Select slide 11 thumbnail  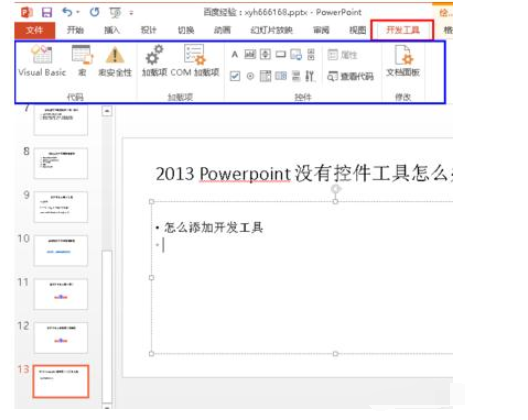click(61, 294)
